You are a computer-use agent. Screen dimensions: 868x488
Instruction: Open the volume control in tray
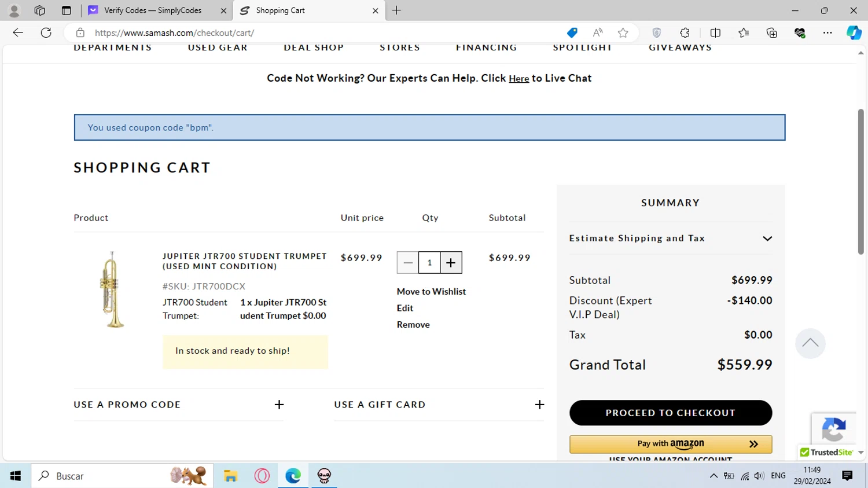759,476
